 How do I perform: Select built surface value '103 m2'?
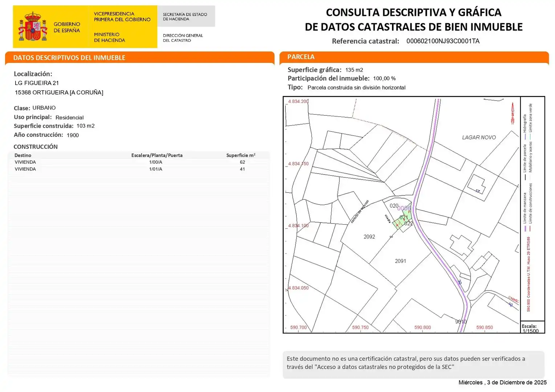coord(85,126)
